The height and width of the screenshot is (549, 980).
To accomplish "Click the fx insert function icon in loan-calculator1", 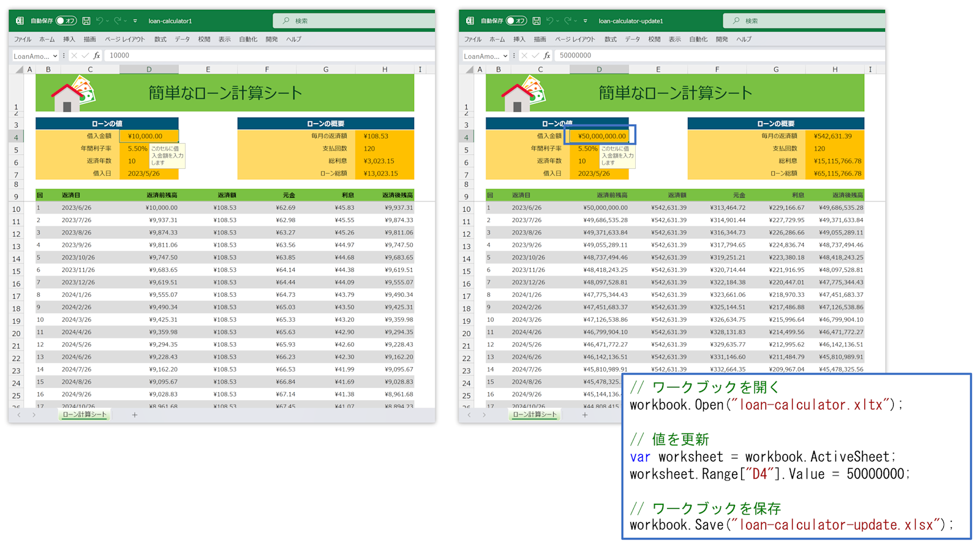I will coord(97,56).
